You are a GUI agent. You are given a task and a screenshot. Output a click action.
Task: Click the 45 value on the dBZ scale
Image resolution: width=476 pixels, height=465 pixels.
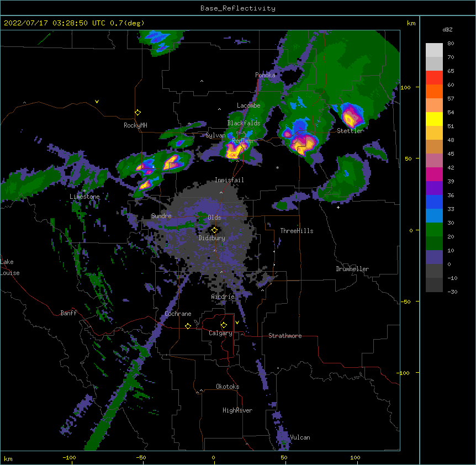point(451,154)
